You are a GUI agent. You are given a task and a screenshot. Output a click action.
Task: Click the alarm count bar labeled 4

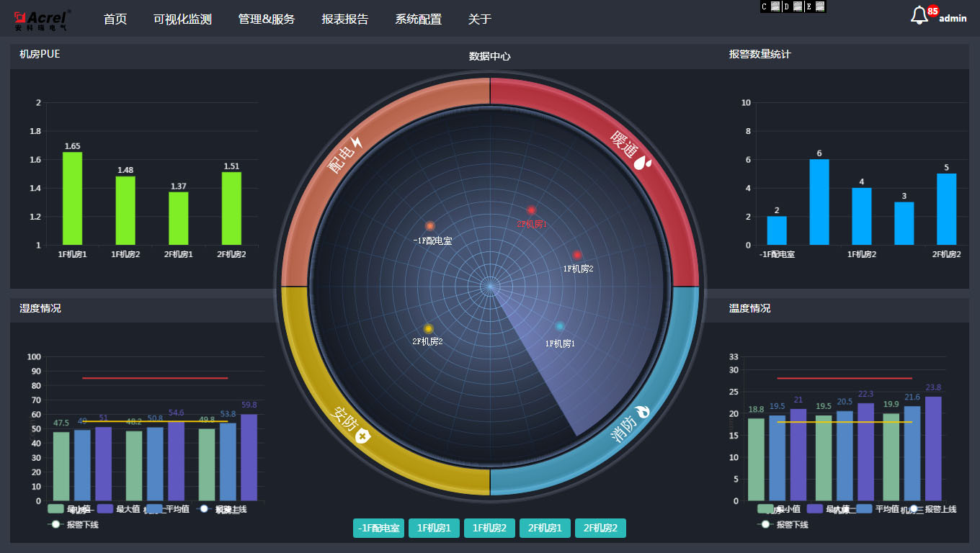pyautogui.click(x=862, y=216)
